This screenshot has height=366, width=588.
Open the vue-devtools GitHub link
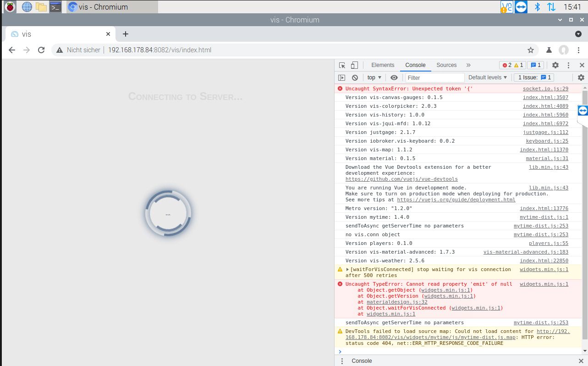pyautogui.click(x=401, y=179)
